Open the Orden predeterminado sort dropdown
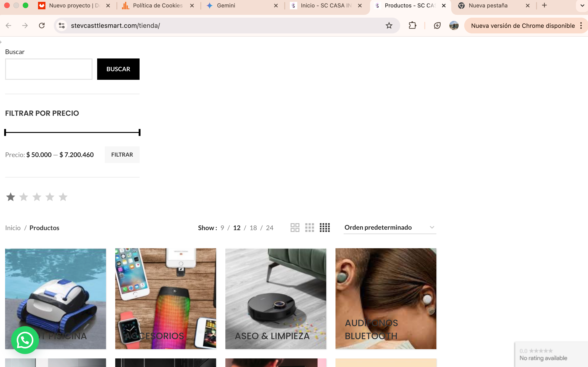588x367 pixels. click(x=390, y=227)
